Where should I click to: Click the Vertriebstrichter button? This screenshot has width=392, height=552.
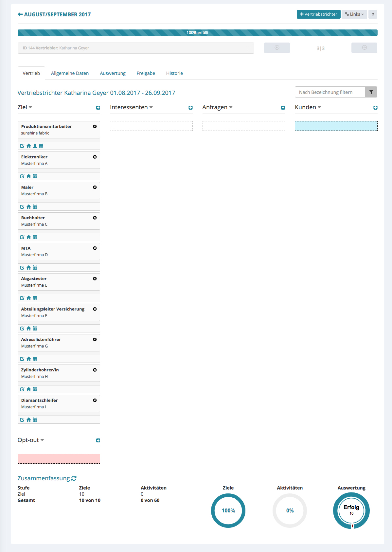(318, 14)
